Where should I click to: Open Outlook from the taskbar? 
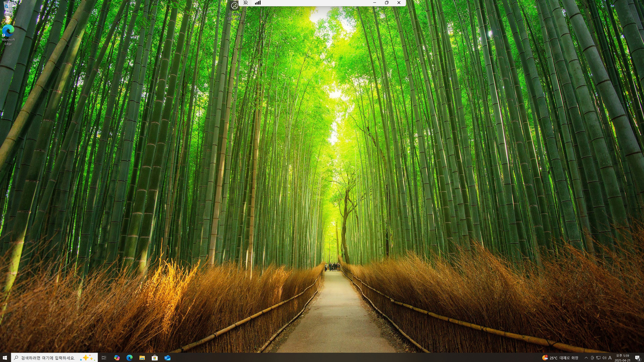coord(167,358)
